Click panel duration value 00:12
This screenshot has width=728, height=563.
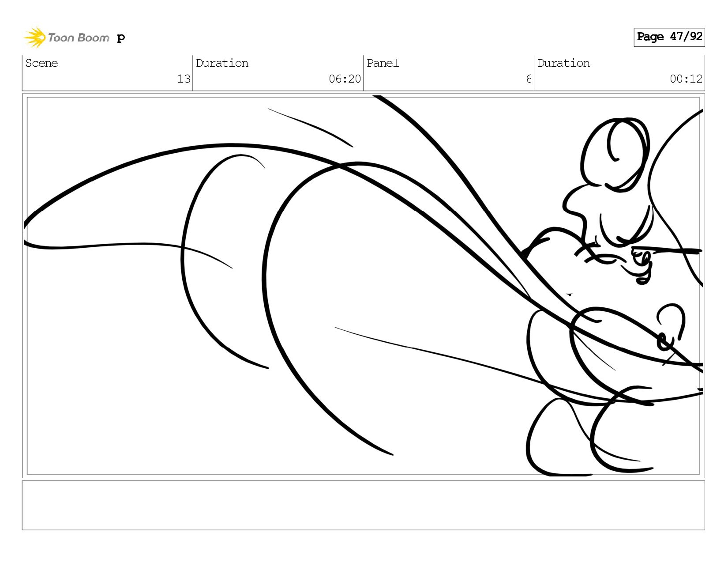tap(686, 79)
